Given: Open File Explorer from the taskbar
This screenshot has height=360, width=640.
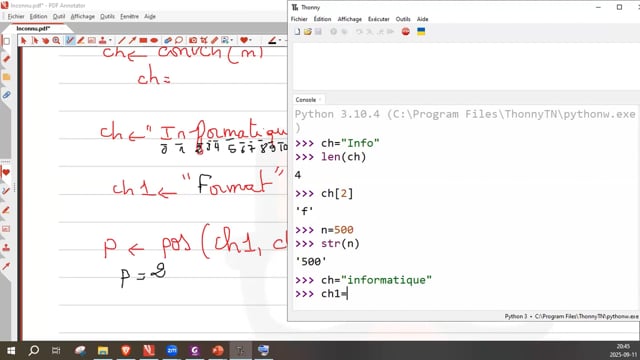Looking at the screenshot, I should pyautogui.click(x=103, y=350).
